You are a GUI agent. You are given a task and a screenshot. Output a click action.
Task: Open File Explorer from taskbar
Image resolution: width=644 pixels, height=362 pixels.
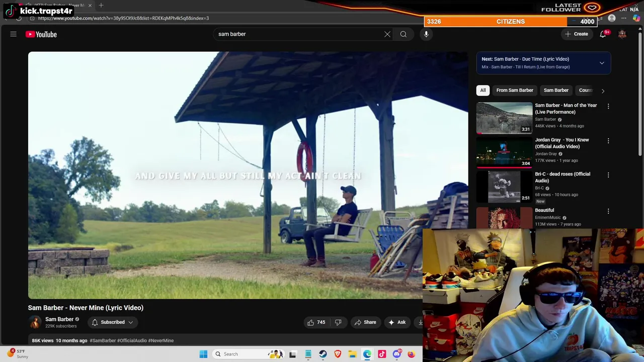pos(353,354)
